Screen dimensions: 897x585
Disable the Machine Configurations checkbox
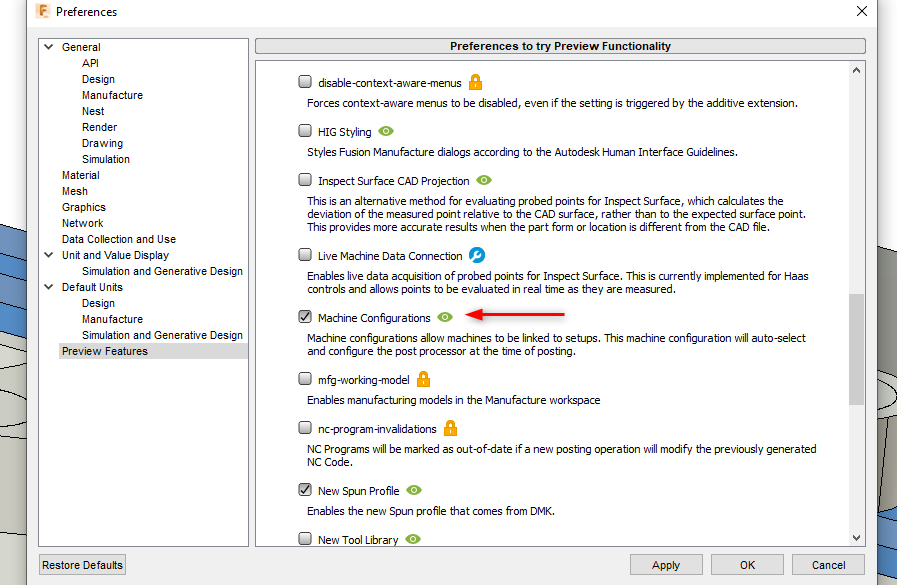pyautogui.click(x=304, y=316)
